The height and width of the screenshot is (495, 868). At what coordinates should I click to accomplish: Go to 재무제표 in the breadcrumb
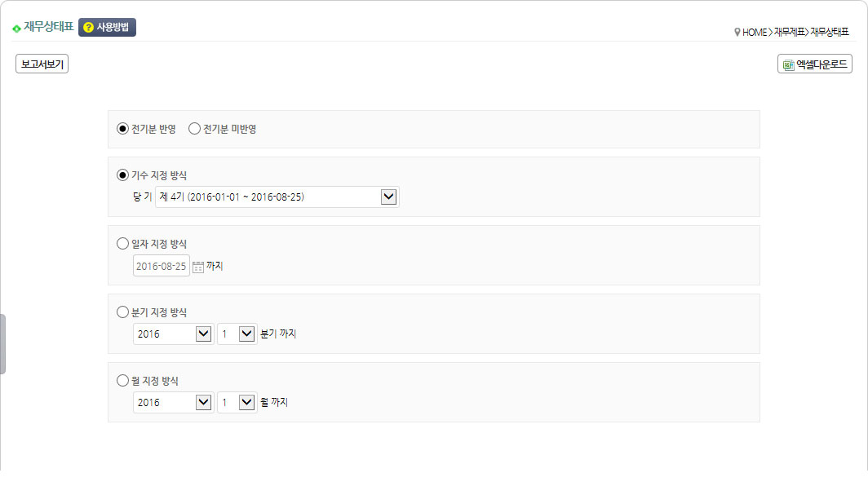pos(789,32)
